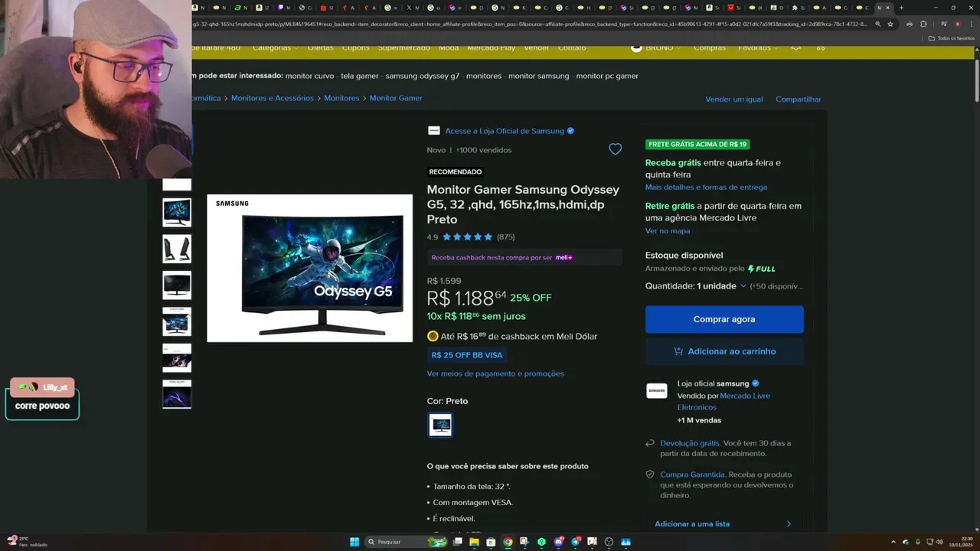This screenshot has height=551, width=980.
Task: Click Devolução grátis link
Action: coord(690,443)
